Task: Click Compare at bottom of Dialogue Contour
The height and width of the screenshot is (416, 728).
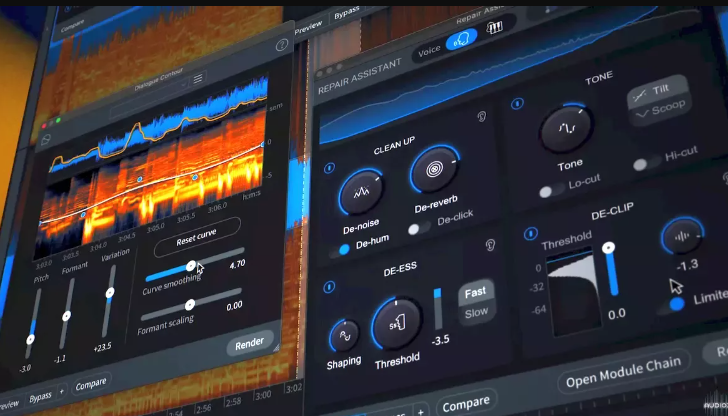Action: click(91, 384)
